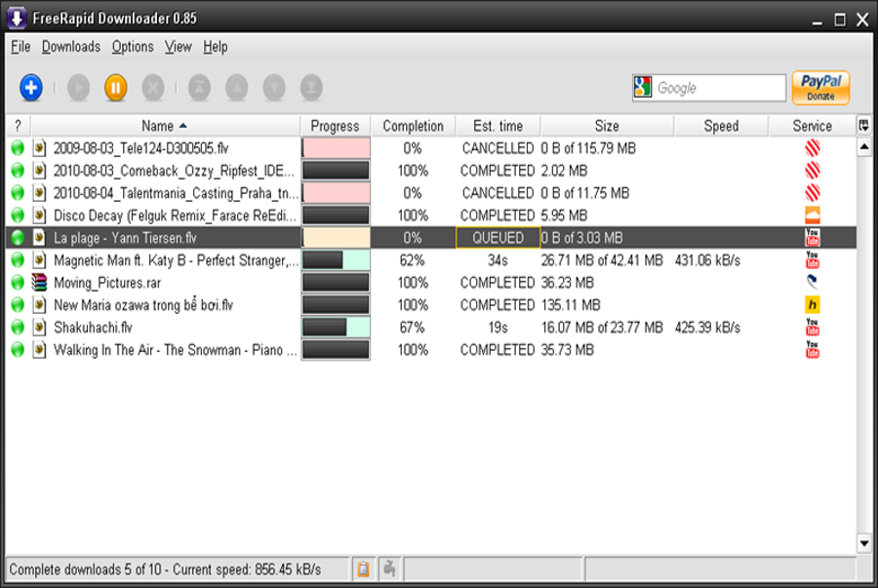Select the 2009-08-03_Tele124-D300505.flv row

[x=431, y=148]
